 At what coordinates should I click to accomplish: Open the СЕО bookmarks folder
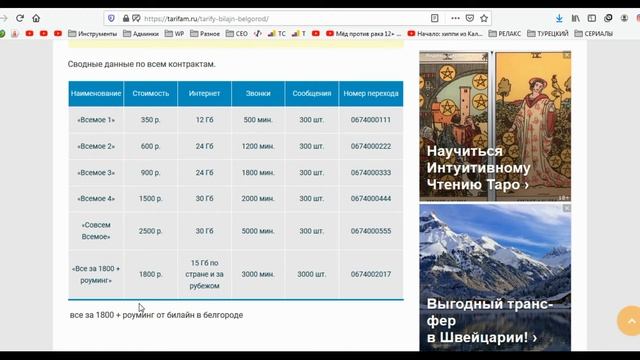[x=237, y=33]
